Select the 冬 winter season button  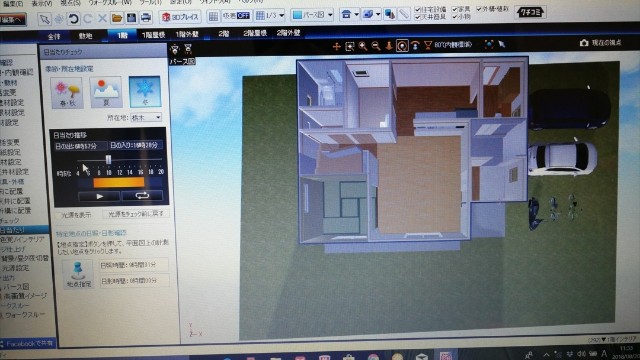click(x=145, y=91)
